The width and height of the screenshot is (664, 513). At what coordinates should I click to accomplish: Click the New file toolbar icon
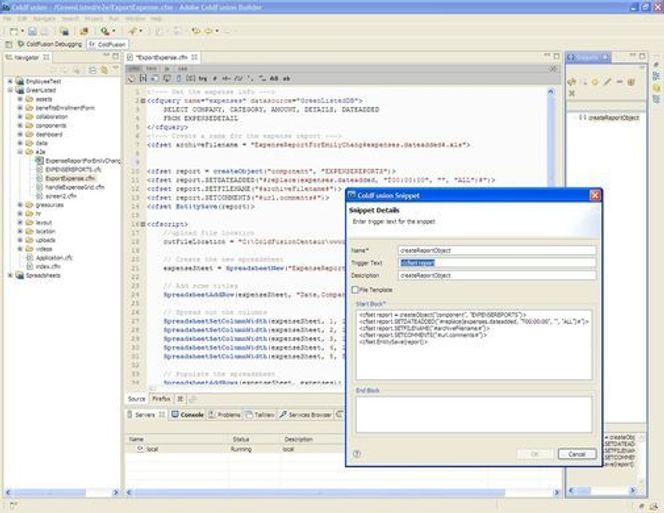[x=14, y=31]
